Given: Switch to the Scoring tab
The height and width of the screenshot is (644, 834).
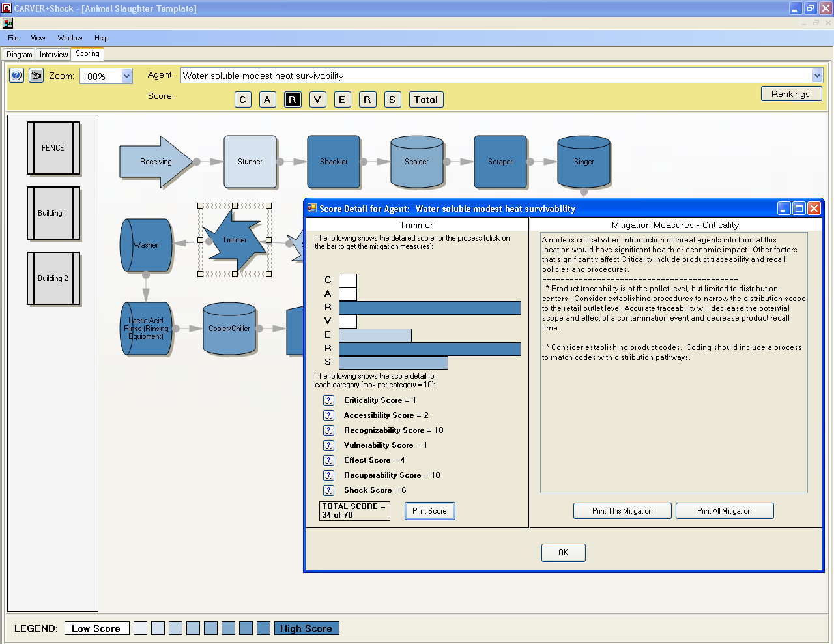Looking at the screenshot, I should pyautogui.click(x=87, y=54).
